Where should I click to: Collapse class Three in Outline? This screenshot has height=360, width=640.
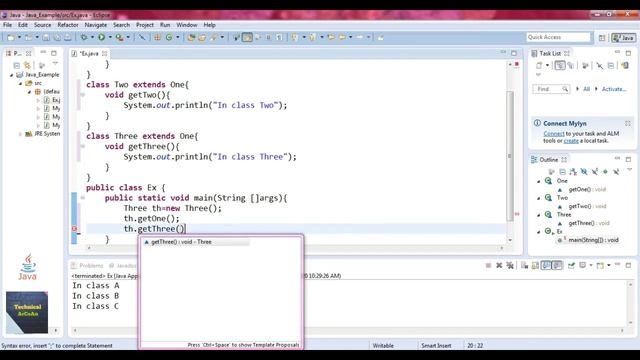click(x=539, y=215)
